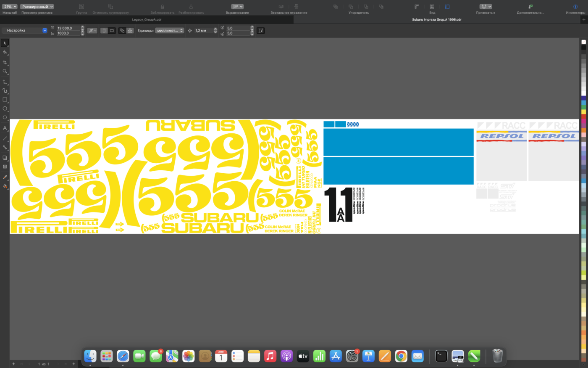Expand the Расширенный view mode dropdown
588x368 pixels.
pos(37,7)
